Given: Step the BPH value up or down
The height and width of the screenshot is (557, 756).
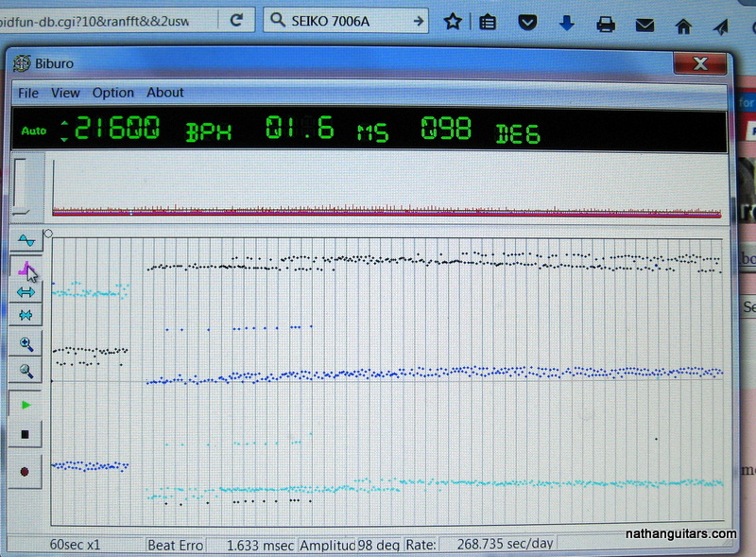Looking at the screenshot, I should point(64,131).
